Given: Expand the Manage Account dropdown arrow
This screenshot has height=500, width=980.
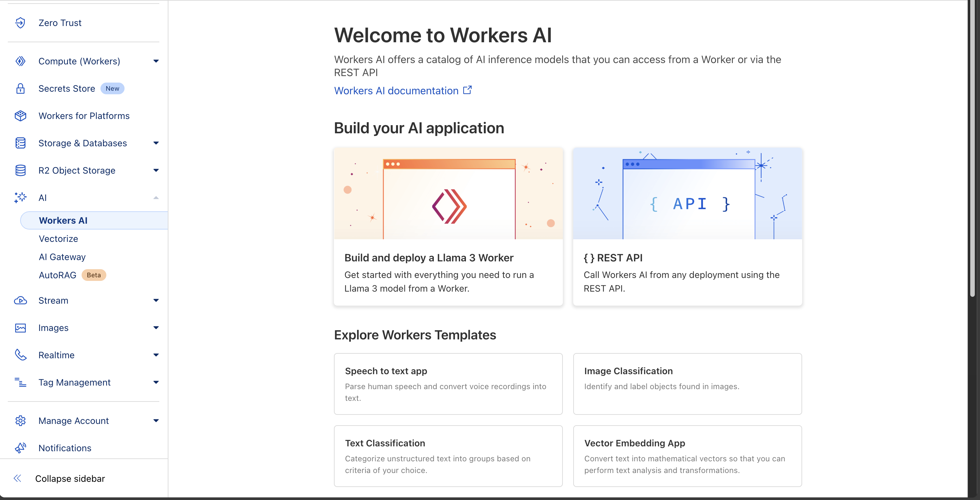Looking at the screenshot, I should click(x=156, y=420).
